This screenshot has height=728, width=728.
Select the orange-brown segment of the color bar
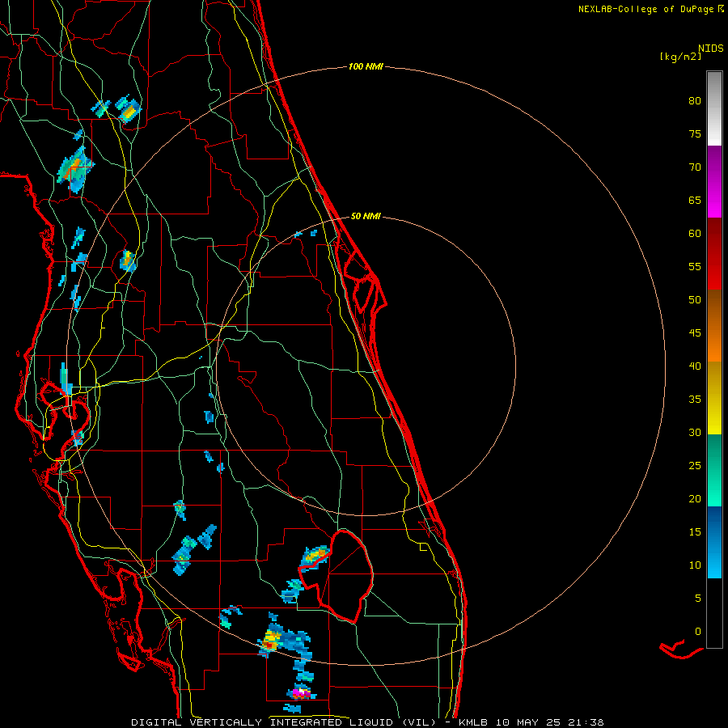[x=714, y=325]
